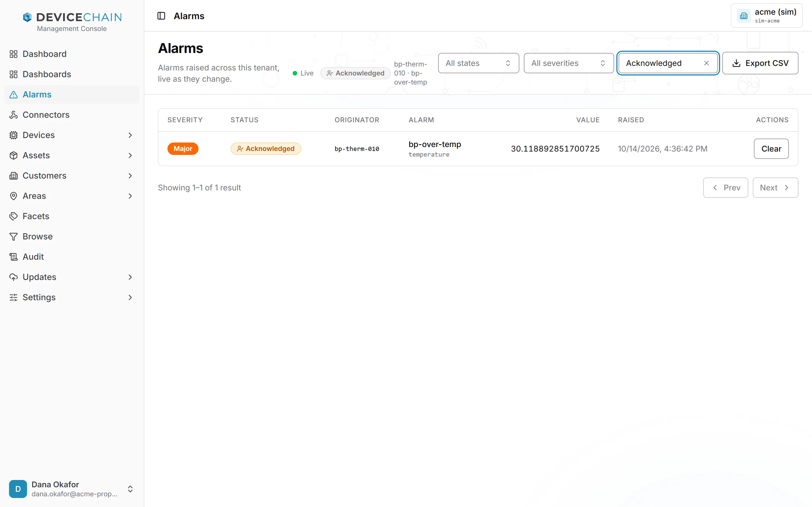The image size is (812, 507).
Task: Clear the Acknowledged filter with the X
Action: [706, 63]
